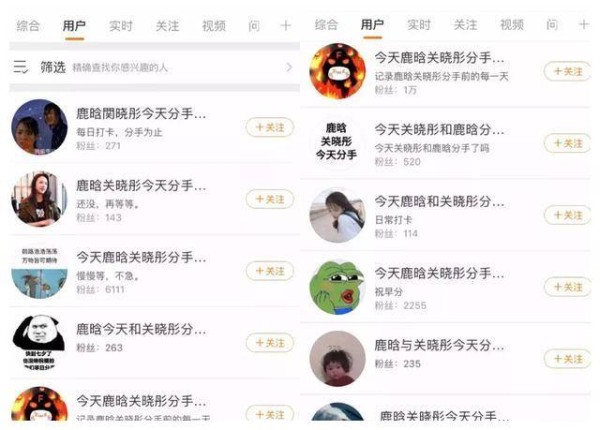Select 关注 tab in right panel
Screen dimensions: 600x430
click(x=465, y=24)
